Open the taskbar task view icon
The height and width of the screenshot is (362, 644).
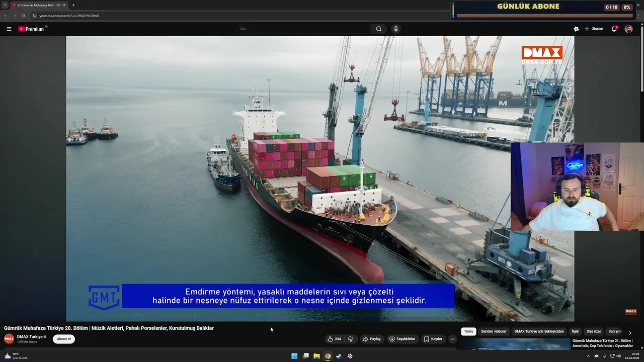305,356
